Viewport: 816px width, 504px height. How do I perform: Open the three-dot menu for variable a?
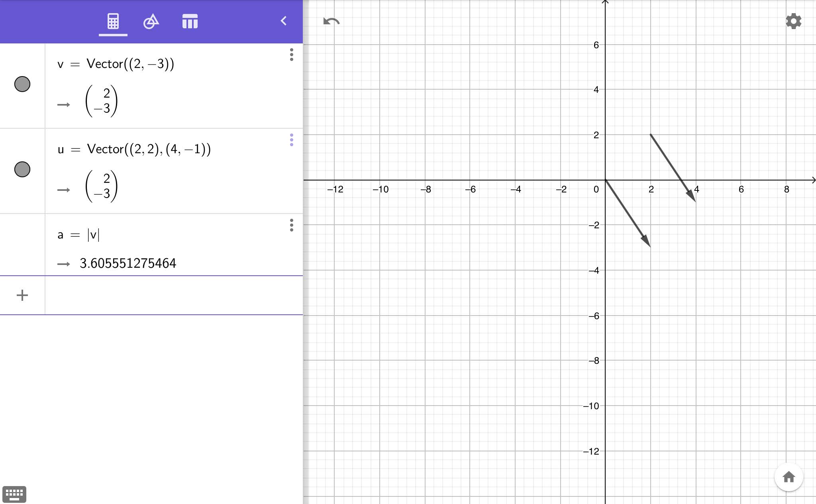[x=291, y=226]
